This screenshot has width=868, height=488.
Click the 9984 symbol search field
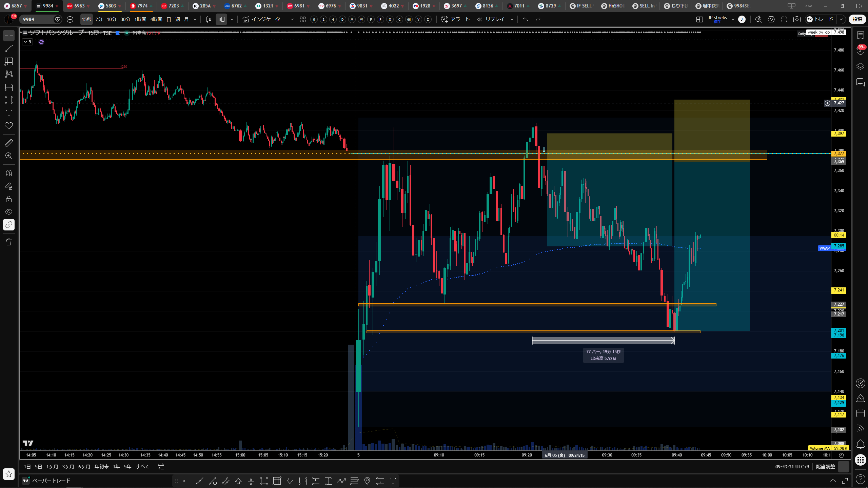(x=37, y=19)
